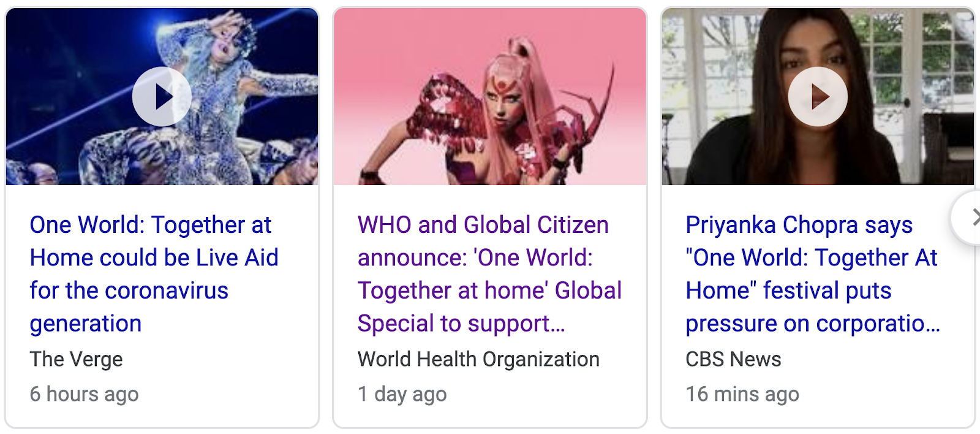
Task: Click 'Home" festival puts' headline line
Action: click(x=788, y=291)
